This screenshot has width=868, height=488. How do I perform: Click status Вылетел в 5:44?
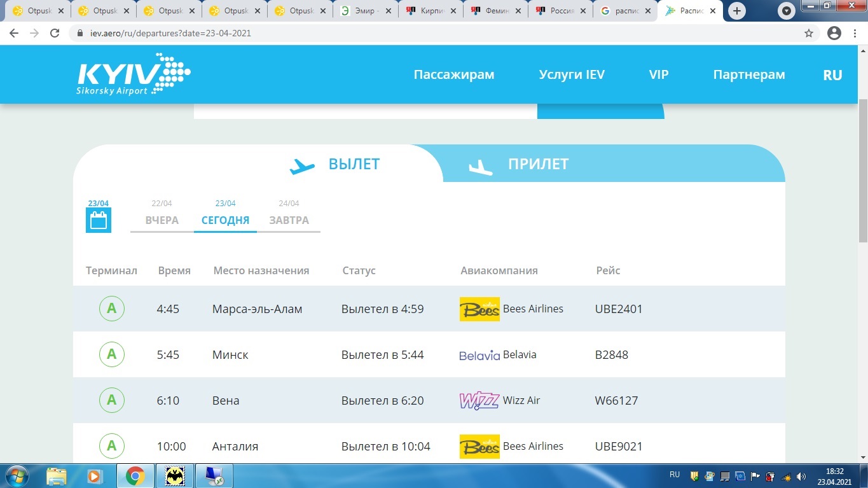pyautogui.click(x=382, y=355)
